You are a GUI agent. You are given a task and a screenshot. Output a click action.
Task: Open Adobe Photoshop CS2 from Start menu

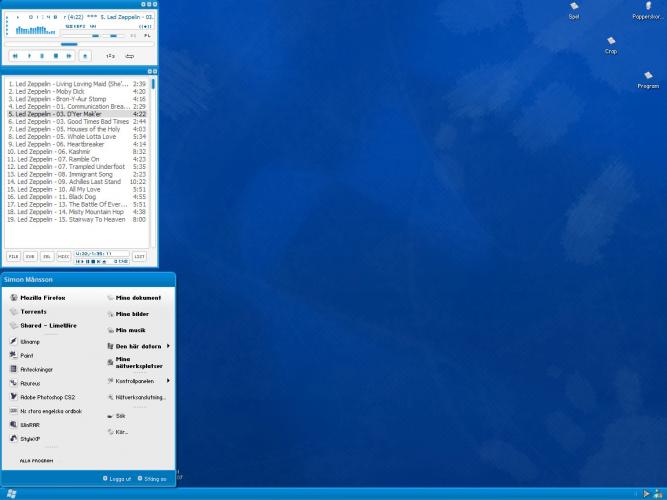tap(48, 396)
